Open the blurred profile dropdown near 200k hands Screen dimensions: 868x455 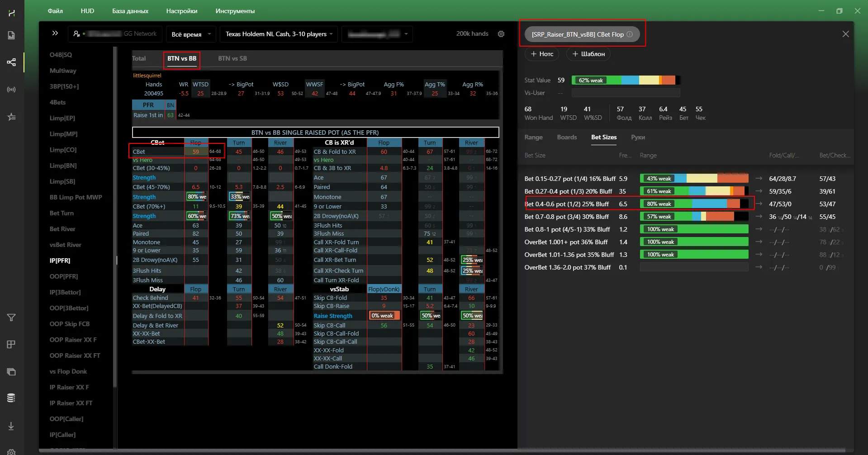click(378, 34)
